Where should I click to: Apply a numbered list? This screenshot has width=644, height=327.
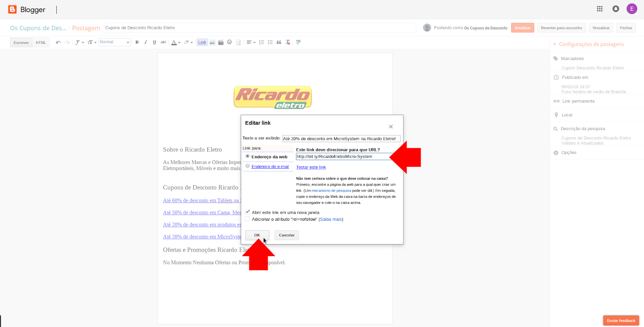click(x=262, y=42)
